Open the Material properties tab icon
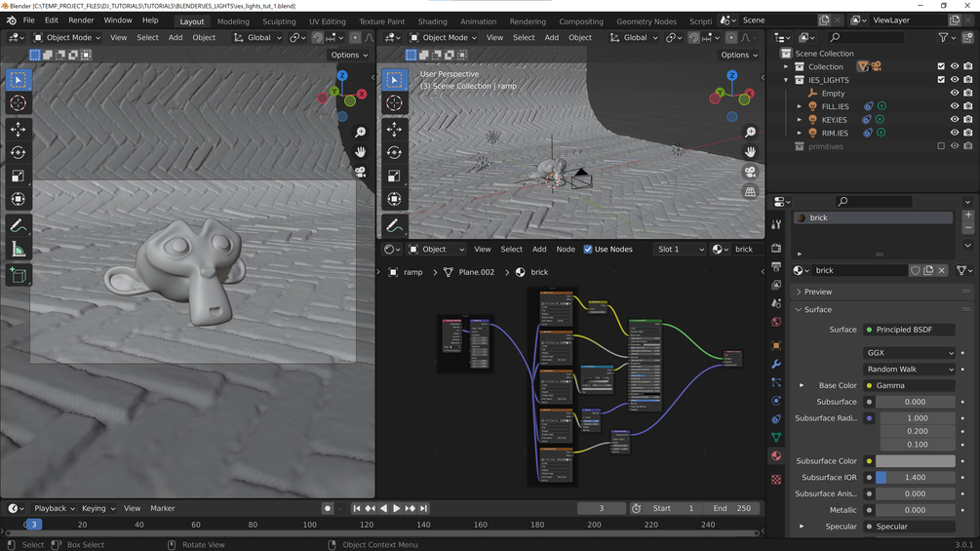This screenshot has width=980, height=551. (x=776, y=455)
